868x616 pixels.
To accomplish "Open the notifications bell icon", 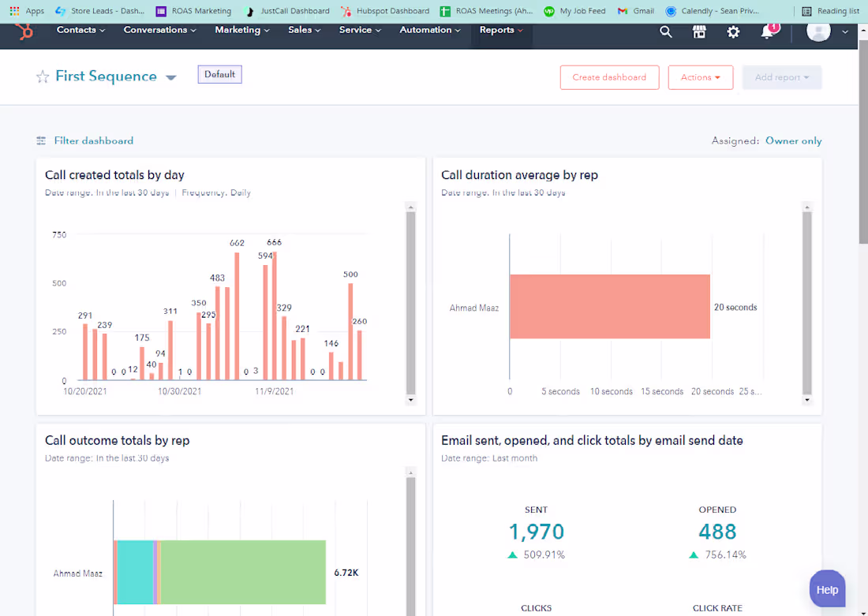I will click(768, 32).
